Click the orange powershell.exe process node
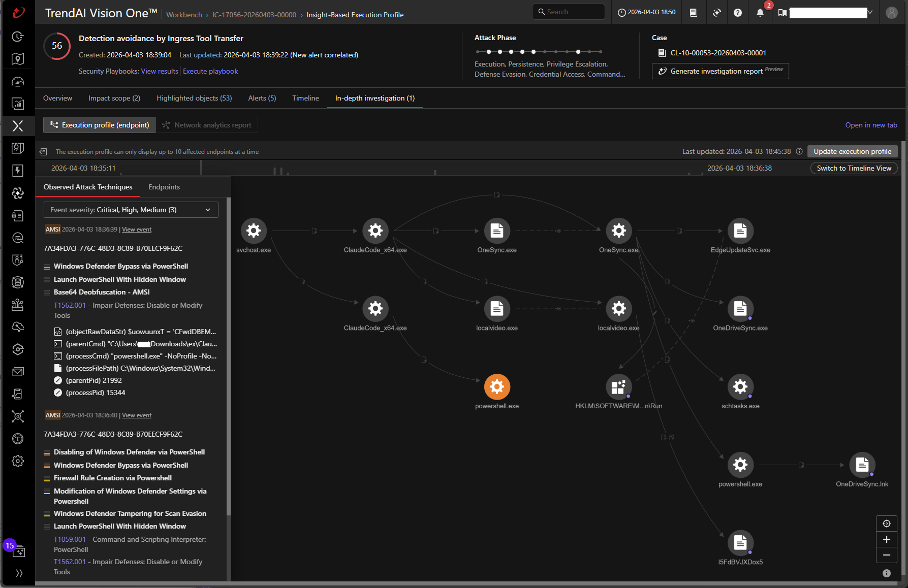Viewport: 908px width, 588px height. [496, 387]
